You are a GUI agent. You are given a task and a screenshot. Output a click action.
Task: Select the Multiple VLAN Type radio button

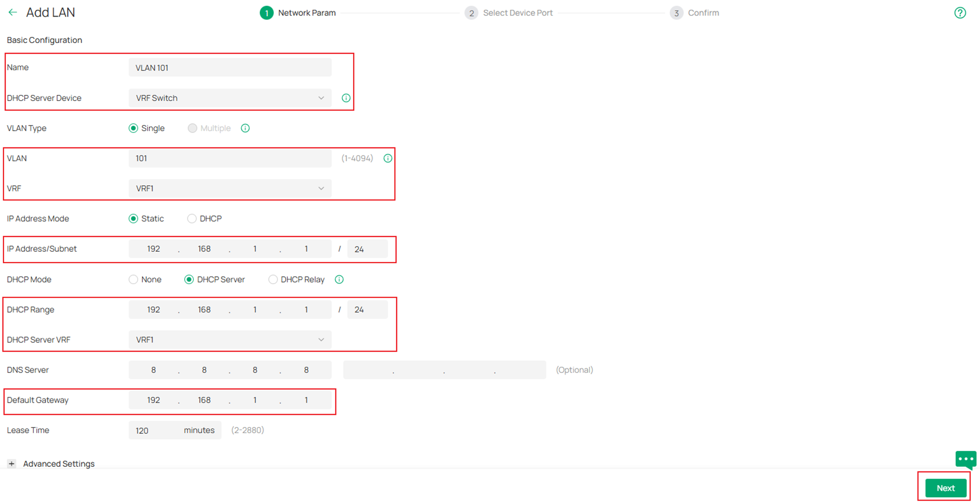click(x=192, y=128)
